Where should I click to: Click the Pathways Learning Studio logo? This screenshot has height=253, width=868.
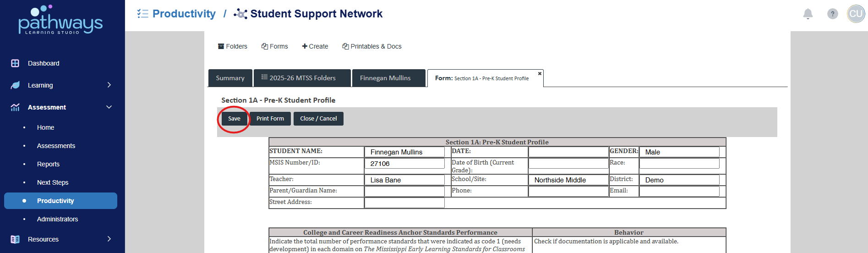pyautogui.click(x=60, y=20)
